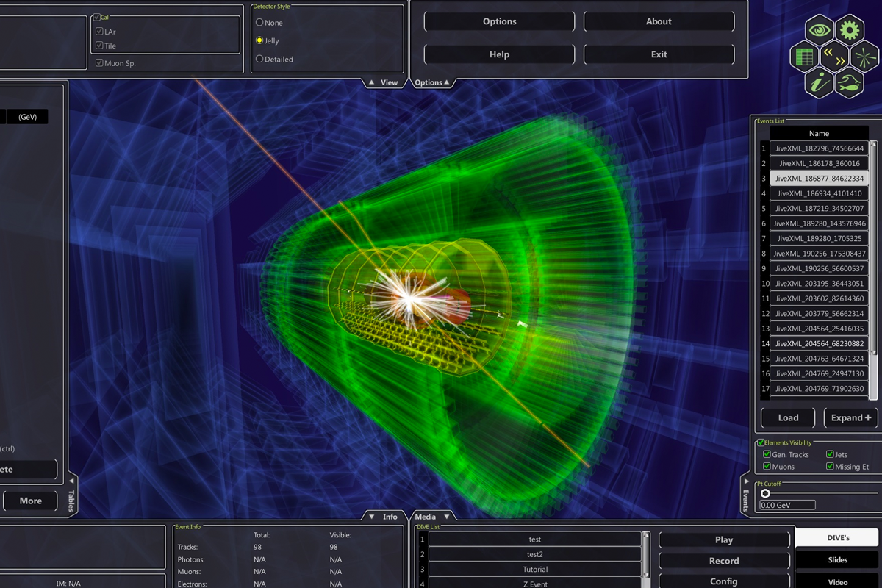Select the Detailed detector style
The image size is (882, 588).
coord(259,60)
